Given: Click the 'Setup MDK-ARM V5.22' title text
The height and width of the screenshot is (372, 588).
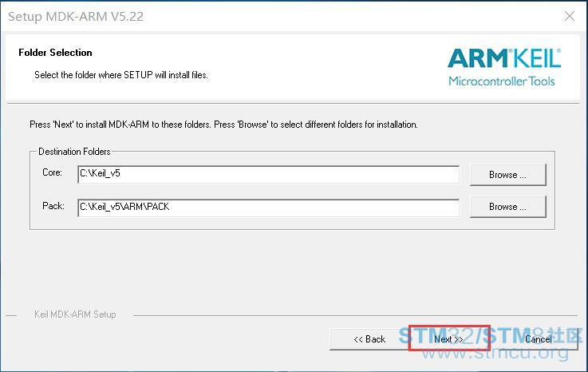Looking at the screenshot, I should point(76,17).
